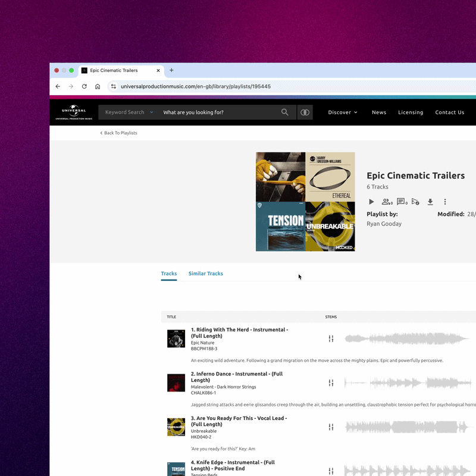This screenshot has height=476, width=476.
Task: Open the three-dot more options menu
Action: click(444, 202)
